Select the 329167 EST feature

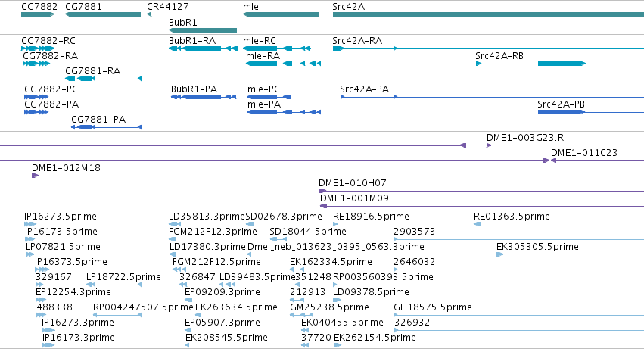click(x=39, y=285)
